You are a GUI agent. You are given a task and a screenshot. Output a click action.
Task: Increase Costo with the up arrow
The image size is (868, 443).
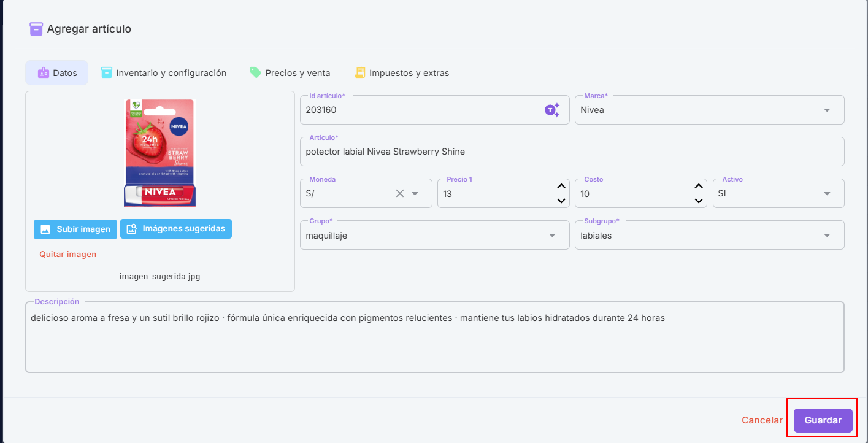[698, 186]
